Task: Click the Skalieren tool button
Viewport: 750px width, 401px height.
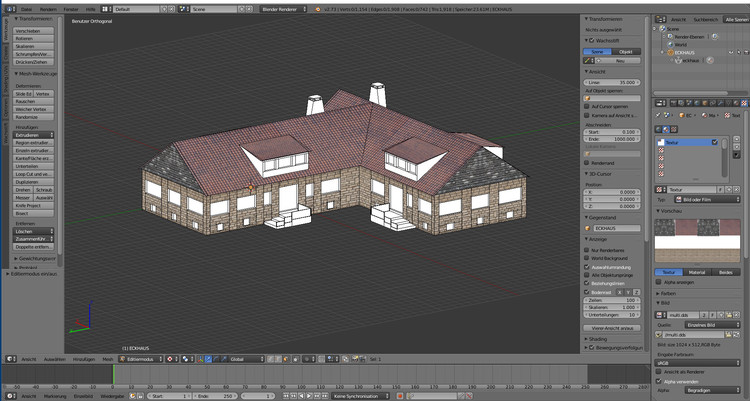Action: point(33,46)
